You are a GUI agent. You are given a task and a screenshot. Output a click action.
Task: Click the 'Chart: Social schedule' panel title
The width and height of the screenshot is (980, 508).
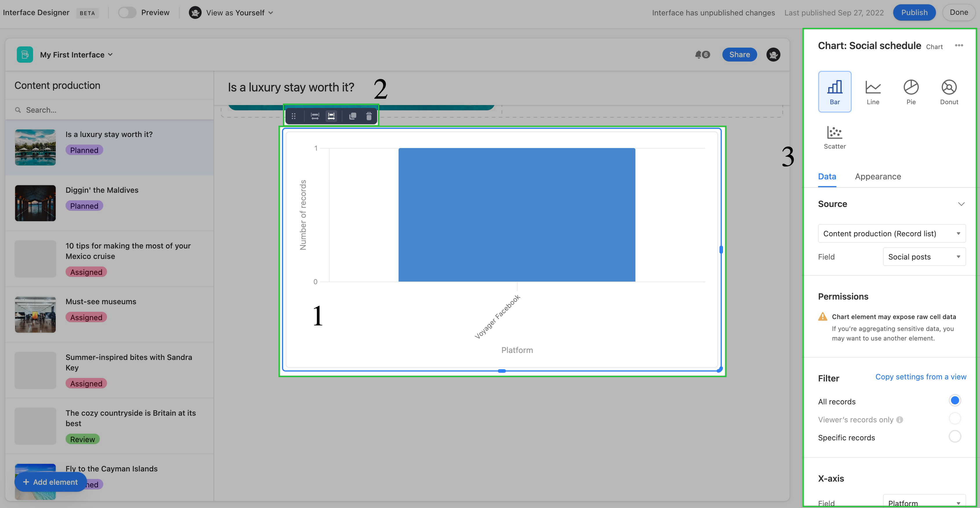coord(869,46)
